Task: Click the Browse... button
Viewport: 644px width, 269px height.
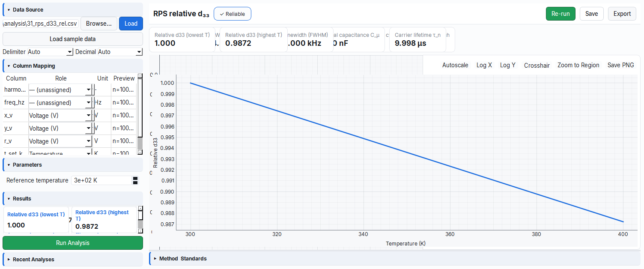Action: point(99,24)
